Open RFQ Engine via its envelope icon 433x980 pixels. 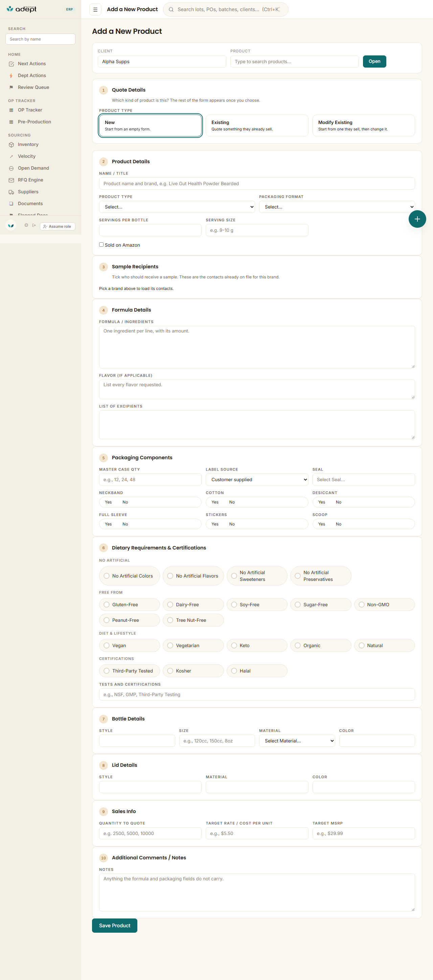click(x=11, y=180)
